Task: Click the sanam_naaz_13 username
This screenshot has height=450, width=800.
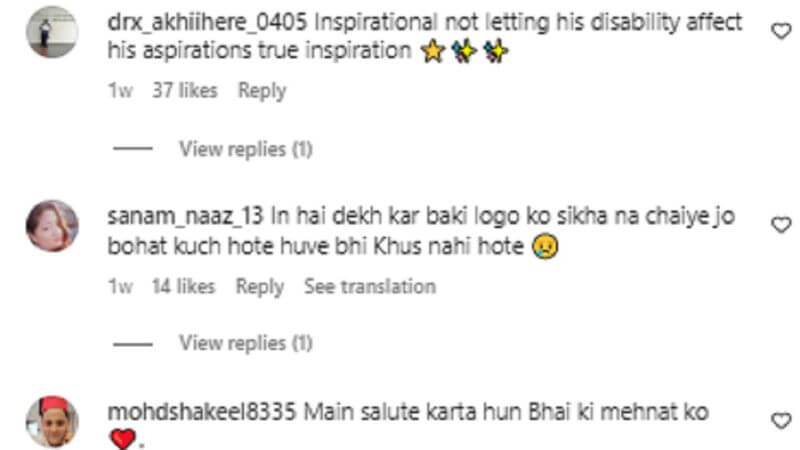Action: (x=185, y=216)
